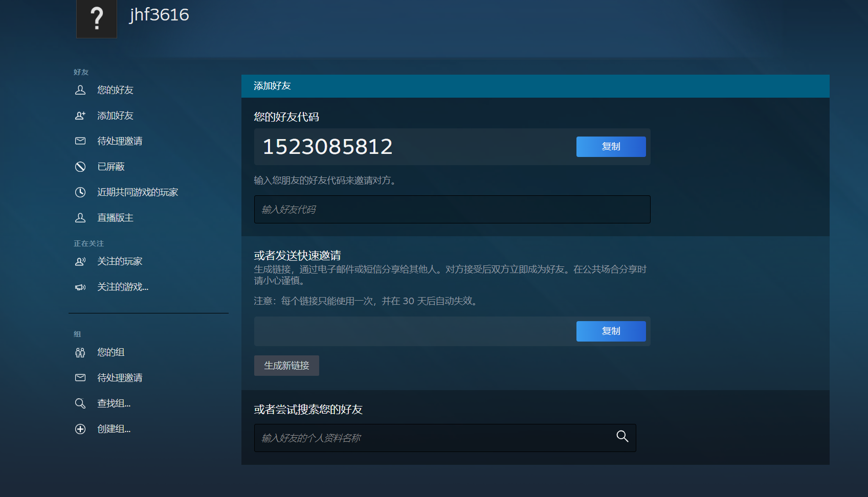Open 近期共同游戏的玩家
The height and width of the screenshot is (497, 868).
coord(138,192)
